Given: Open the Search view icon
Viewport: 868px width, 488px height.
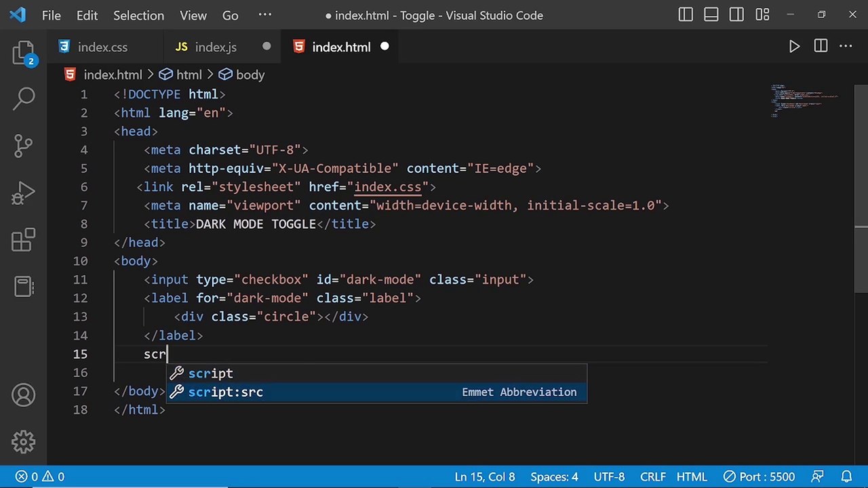Looking at the screenshot, I should pyautogui.click(x=23, y=98).
